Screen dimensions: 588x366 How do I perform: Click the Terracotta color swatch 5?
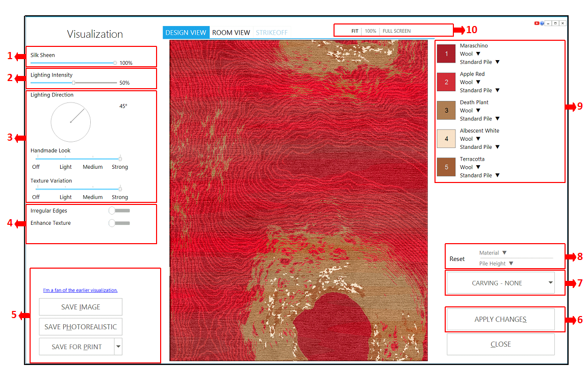point(446,167)
